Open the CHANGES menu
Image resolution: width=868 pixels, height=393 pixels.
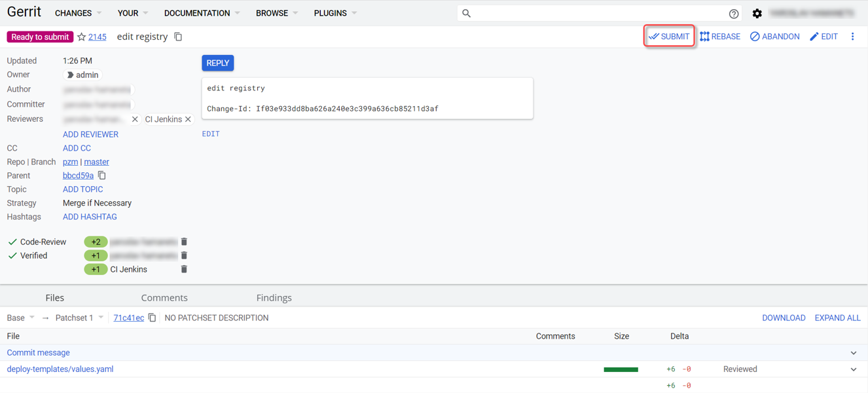coord(78,13)
